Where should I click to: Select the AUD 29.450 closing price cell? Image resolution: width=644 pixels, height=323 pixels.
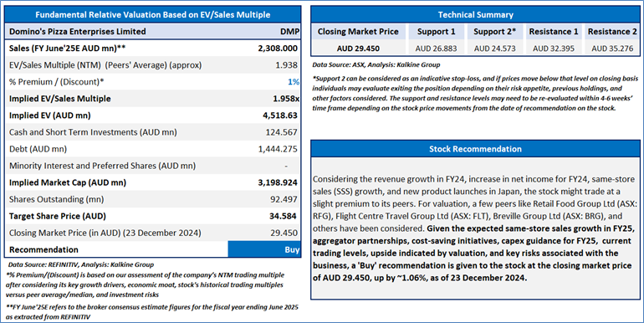pyautogui.click(x=358, y=49)
